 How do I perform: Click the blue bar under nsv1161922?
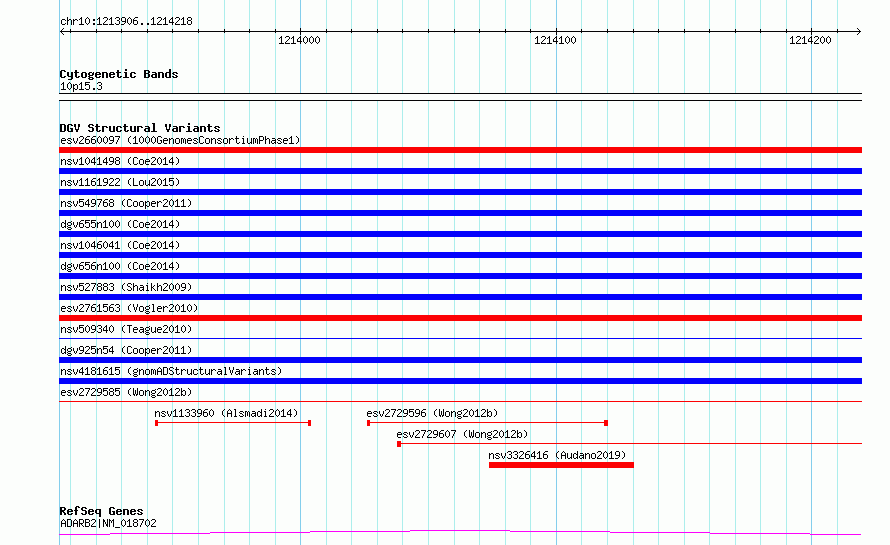tap(460, 192)
